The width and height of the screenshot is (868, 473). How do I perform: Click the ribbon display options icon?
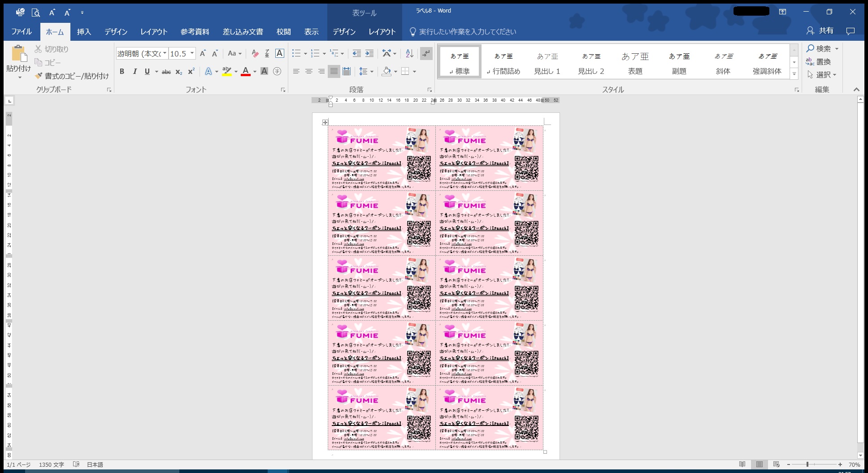click(x=782, y=12)
